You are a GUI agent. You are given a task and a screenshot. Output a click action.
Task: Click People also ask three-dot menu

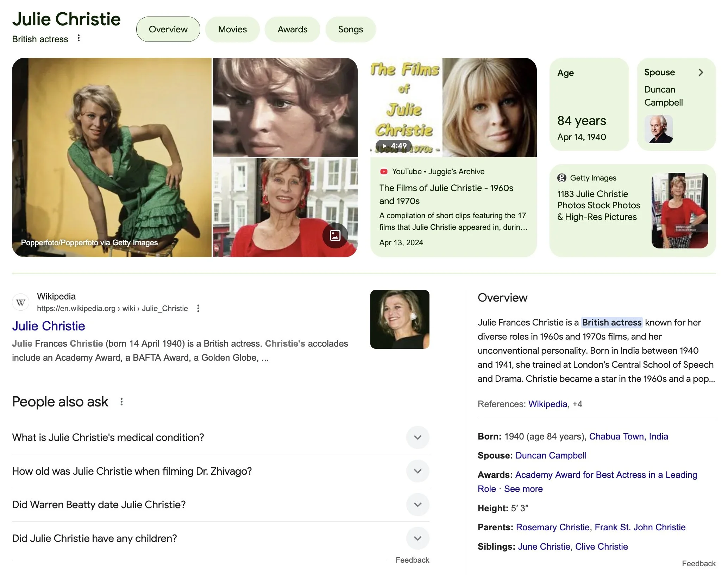pos(121,402)
